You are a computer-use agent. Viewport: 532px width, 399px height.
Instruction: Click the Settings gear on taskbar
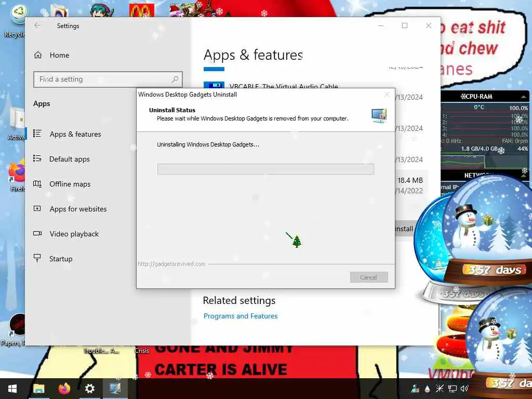tap(89, 389)
